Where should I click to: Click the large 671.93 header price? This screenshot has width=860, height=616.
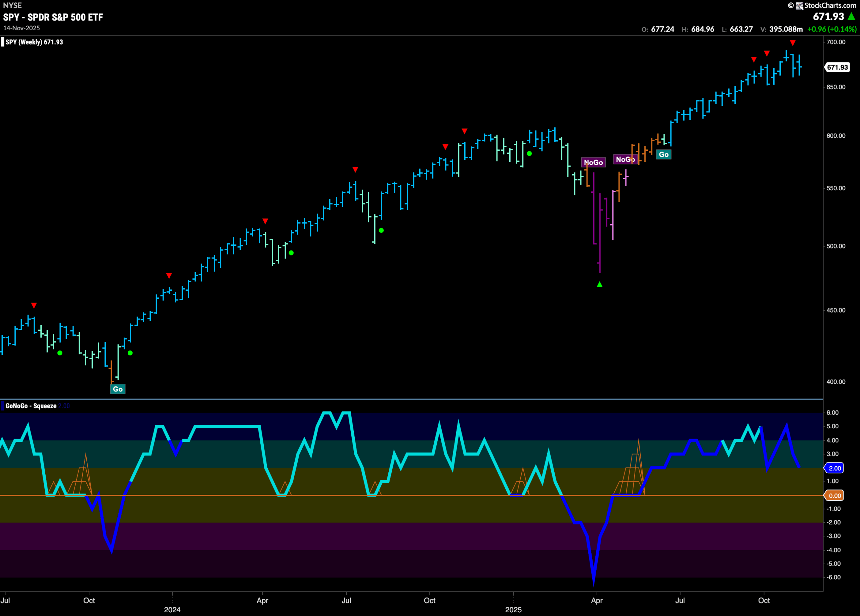(828, 16)
